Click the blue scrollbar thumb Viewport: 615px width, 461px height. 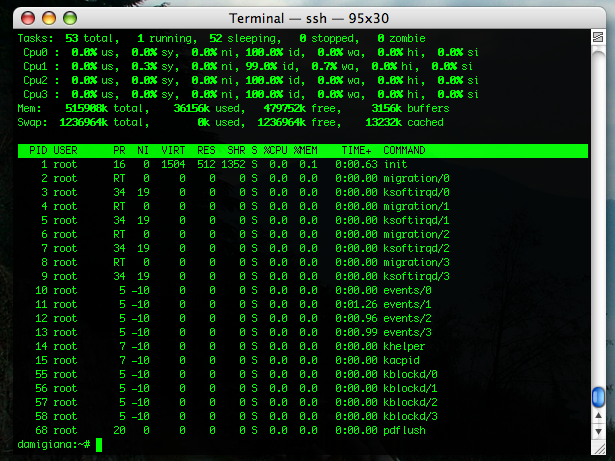(597, 397)
